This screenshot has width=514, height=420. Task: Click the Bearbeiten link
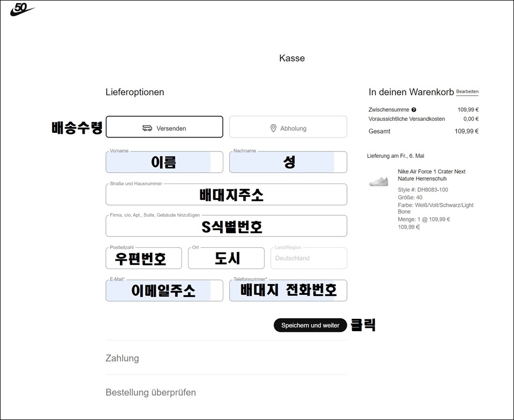tap(467, 91)
